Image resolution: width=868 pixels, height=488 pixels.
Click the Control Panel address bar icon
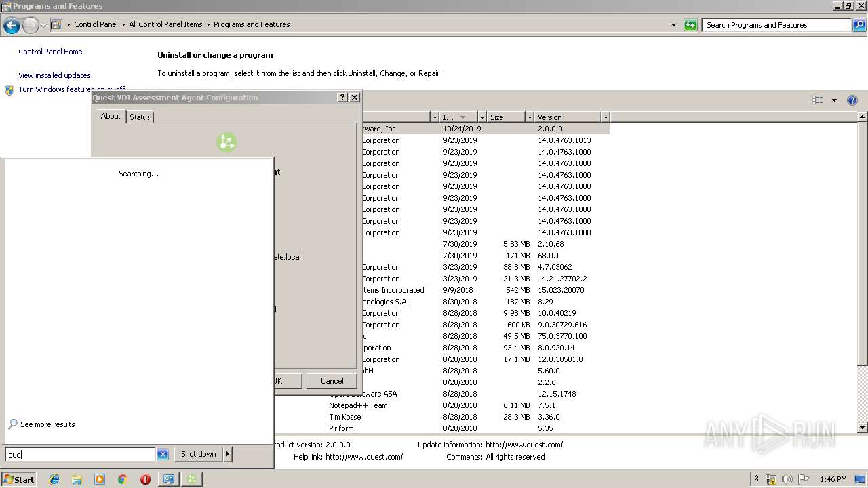(x=56, y=24)
